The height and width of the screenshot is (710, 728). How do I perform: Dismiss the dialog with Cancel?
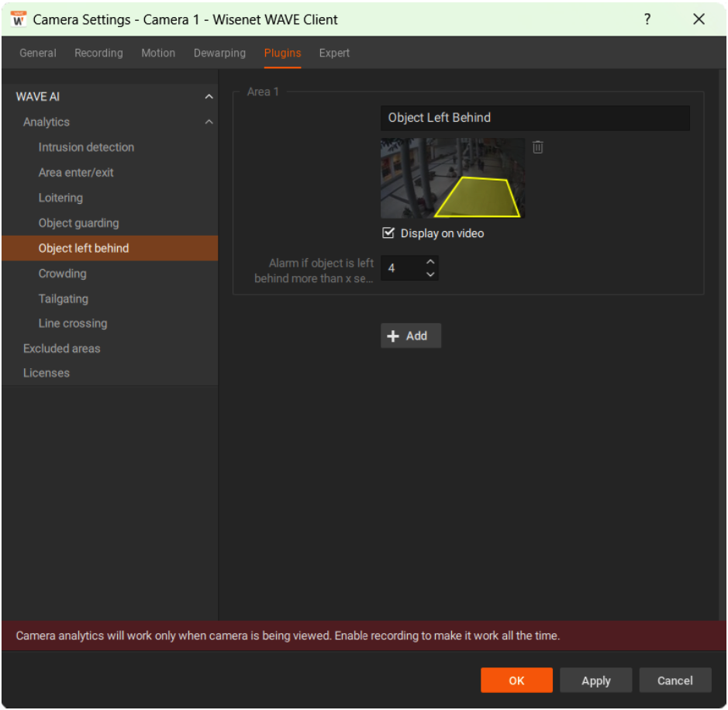(675, 681)
